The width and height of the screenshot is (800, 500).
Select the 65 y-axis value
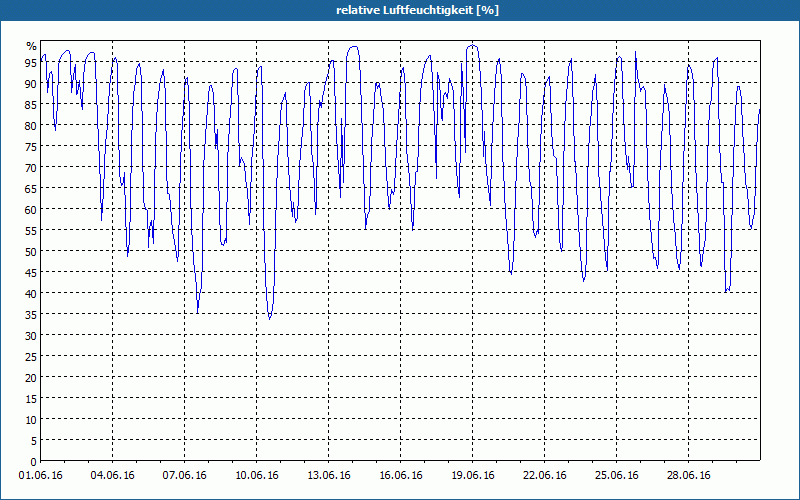pyautogui.click(x=31, y=188)
